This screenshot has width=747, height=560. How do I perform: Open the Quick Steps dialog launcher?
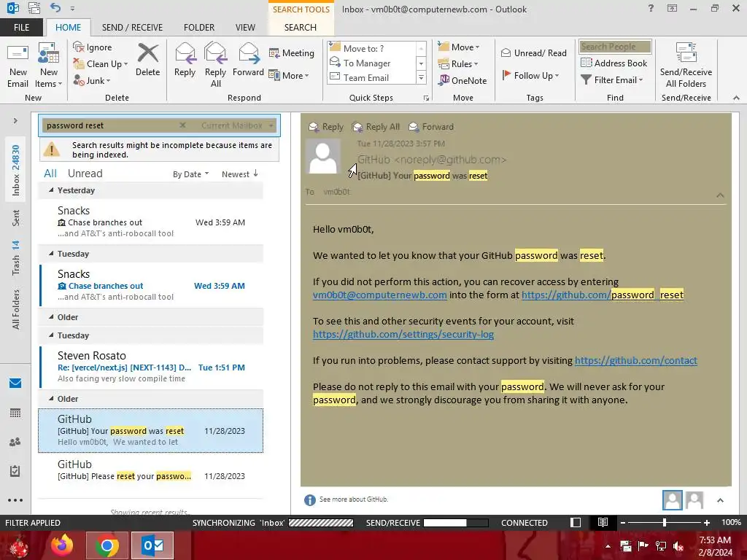[x=426, y=98]
